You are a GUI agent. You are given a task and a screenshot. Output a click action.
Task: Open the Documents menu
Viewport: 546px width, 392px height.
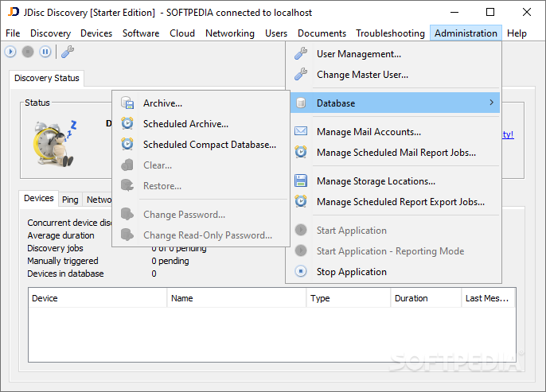pos(322,33)
